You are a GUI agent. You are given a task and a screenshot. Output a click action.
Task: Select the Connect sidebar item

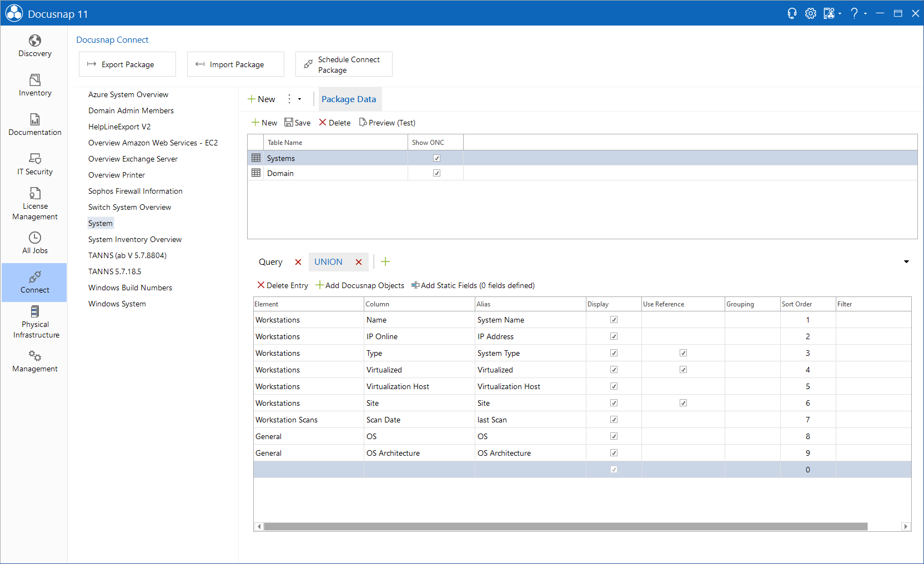(34, 283)
